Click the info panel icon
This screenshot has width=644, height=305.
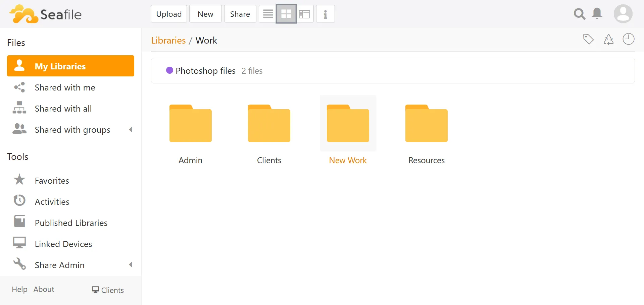tap(325, 14)
